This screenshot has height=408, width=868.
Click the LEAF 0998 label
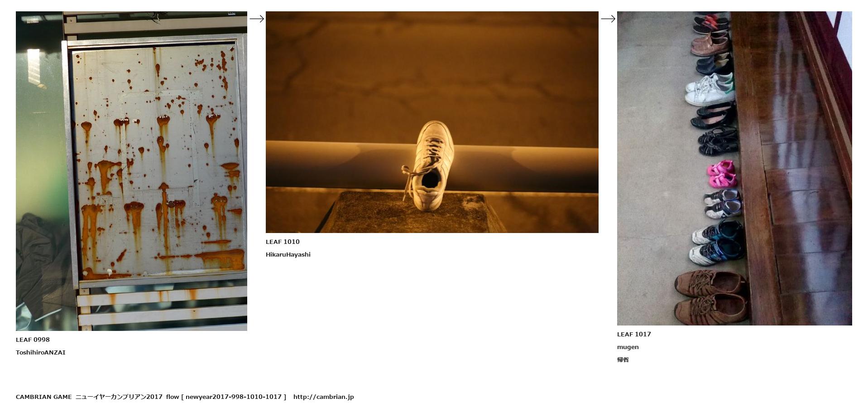point(33,340)
